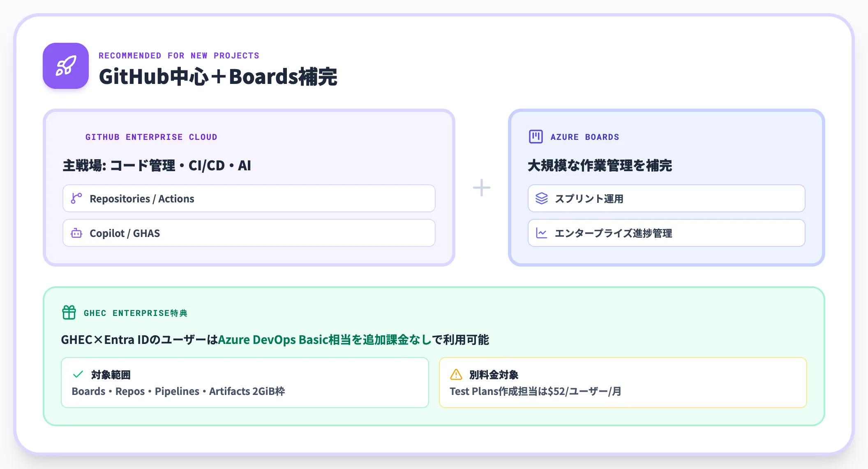Click the warning triangle beside 別料金対象

click(456, 374)
